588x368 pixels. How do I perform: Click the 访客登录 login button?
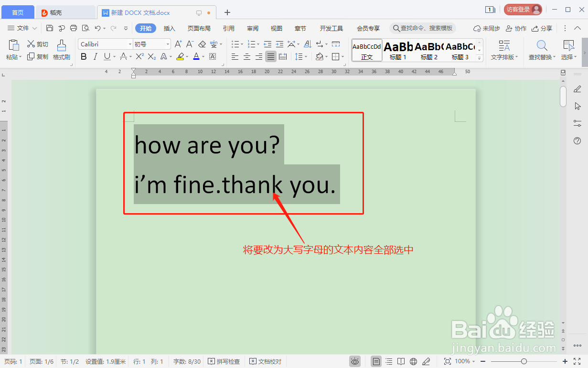pos(523,10)
